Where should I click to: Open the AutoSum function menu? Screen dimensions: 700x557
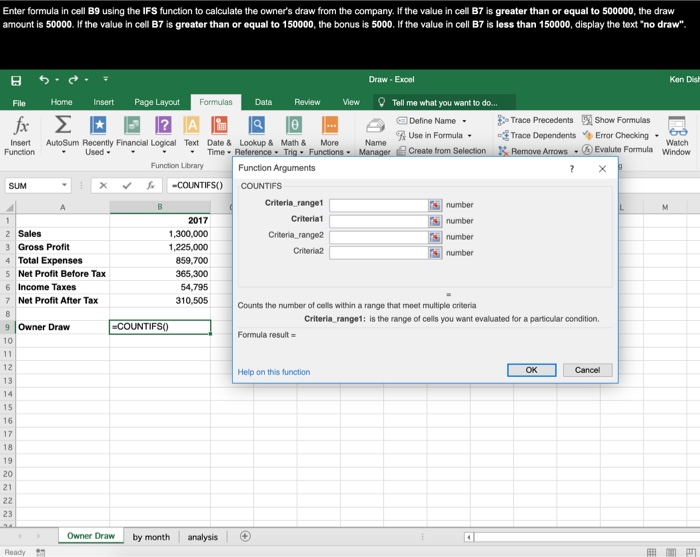pos(62,135)
